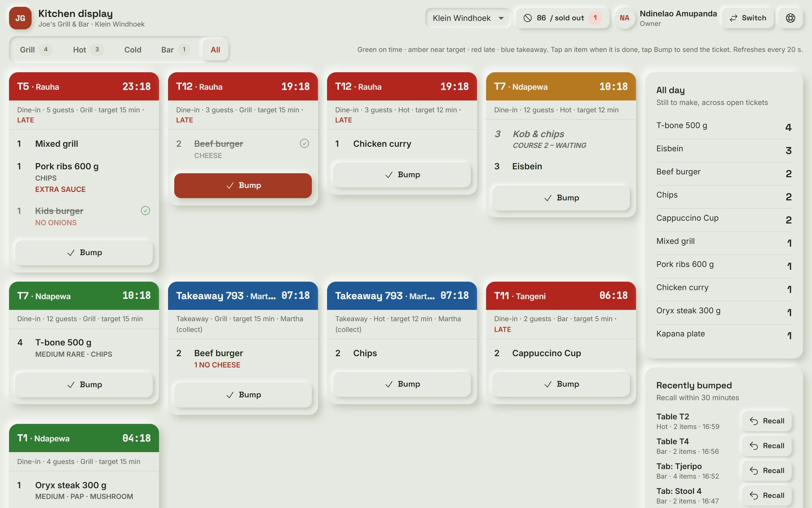Viewport: 812px width, 508px height.
Task: Recall Table T2 ticket
Action: tap(767, 421)
